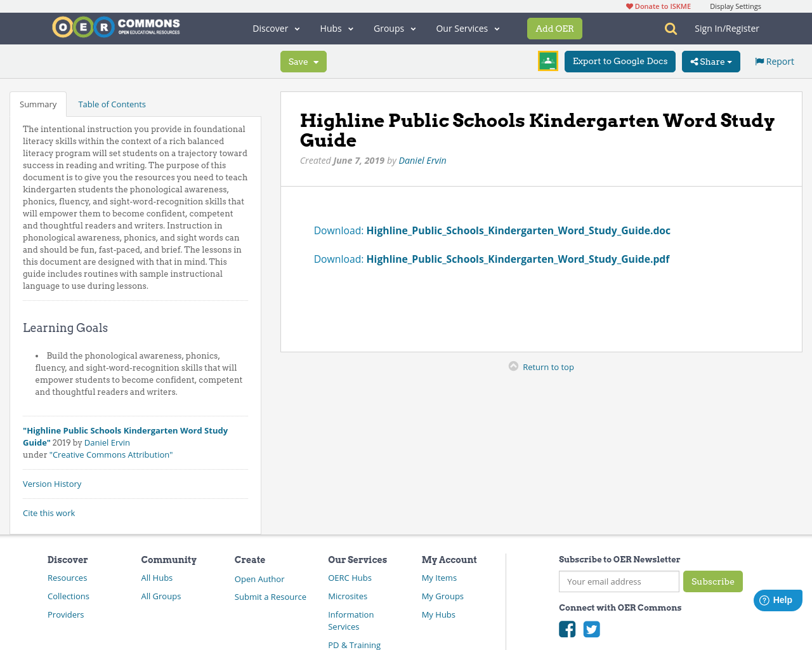This screenshot has height=650, width=812.
Task: Download the Word Study Guide PDF
Action: pyautogui.click(x=518, y=258)
